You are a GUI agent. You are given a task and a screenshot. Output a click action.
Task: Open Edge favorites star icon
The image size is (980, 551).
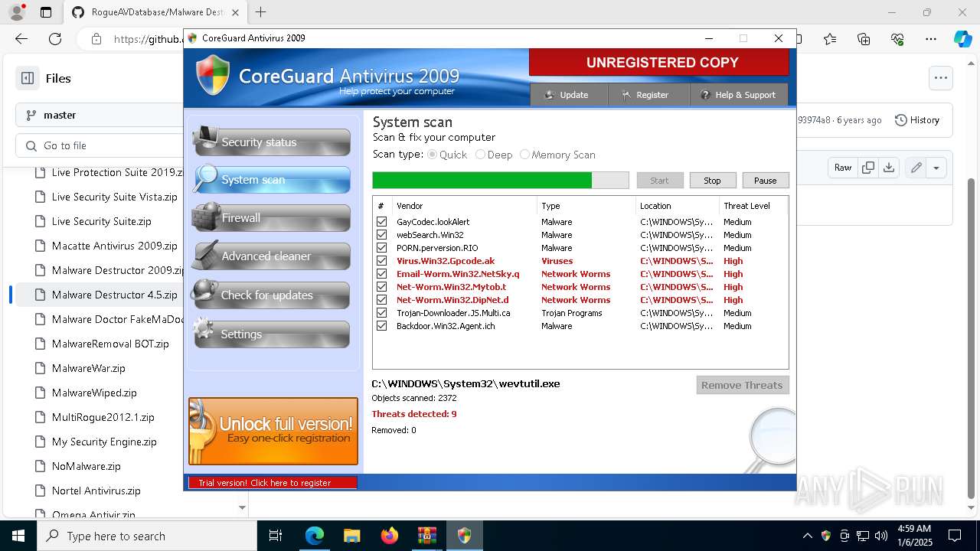[830, 39]
